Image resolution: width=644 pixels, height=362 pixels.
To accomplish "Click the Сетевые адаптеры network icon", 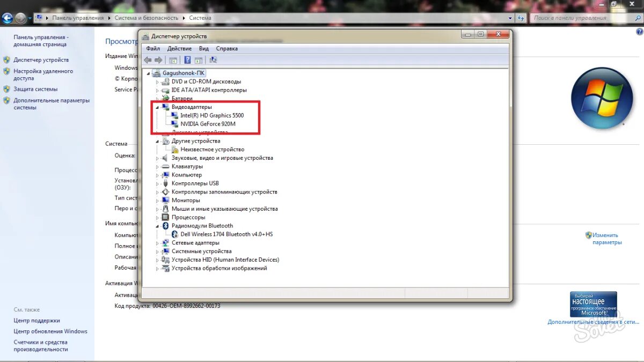I will (165, 243).
